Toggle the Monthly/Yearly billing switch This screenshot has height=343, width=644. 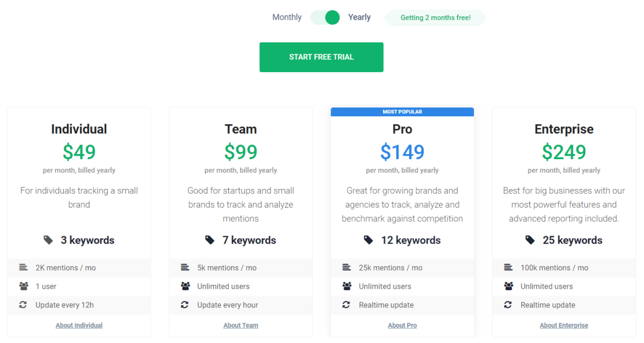[325, 17]
